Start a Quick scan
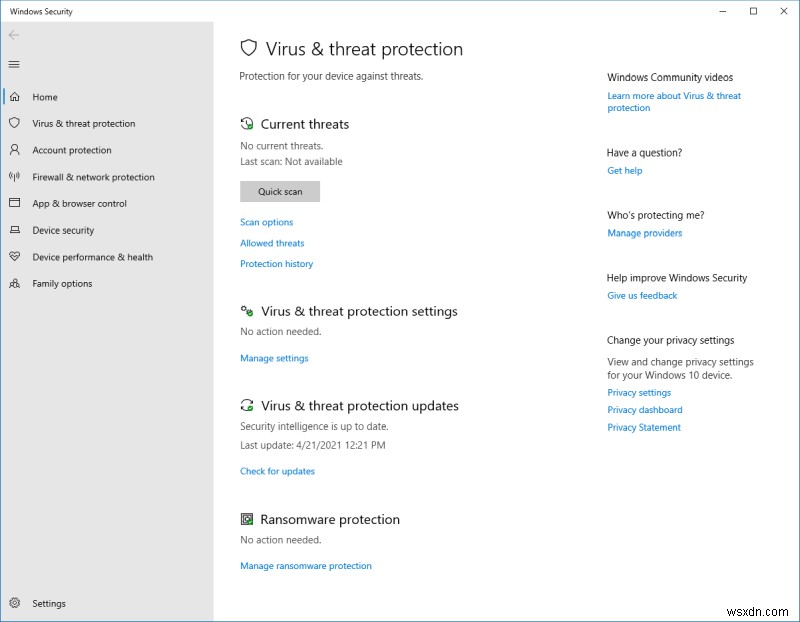Image resolution: width=800 pixels, height=622 pixels. (280, 191)
